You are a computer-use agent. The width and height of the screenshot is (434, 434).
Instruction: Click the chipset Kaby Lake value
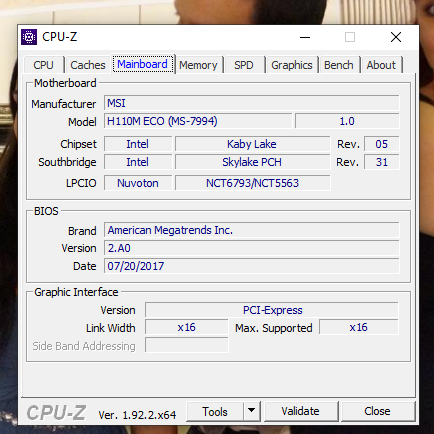[253, 144]
